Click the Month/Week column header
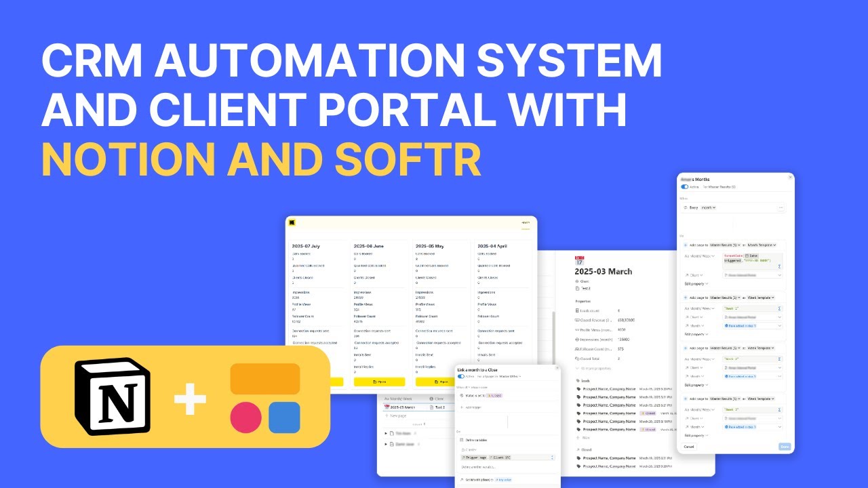 click(x=398, y=399)
